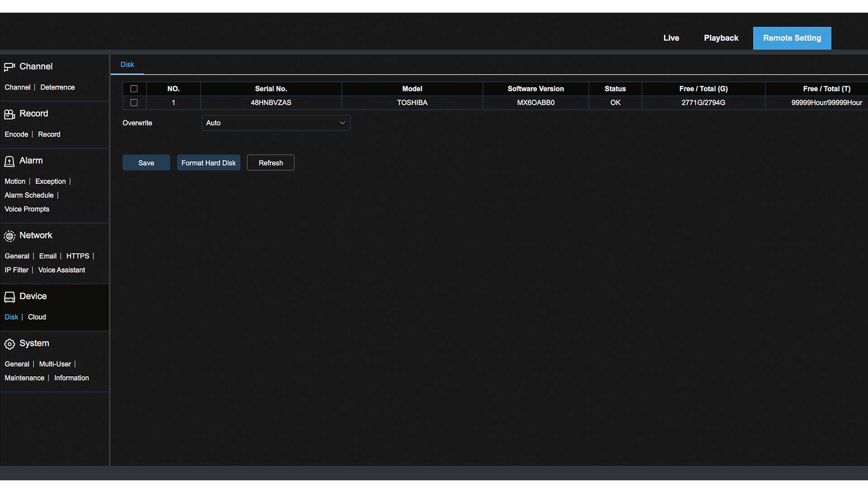Click the Network globe icon

click(9, 236)
